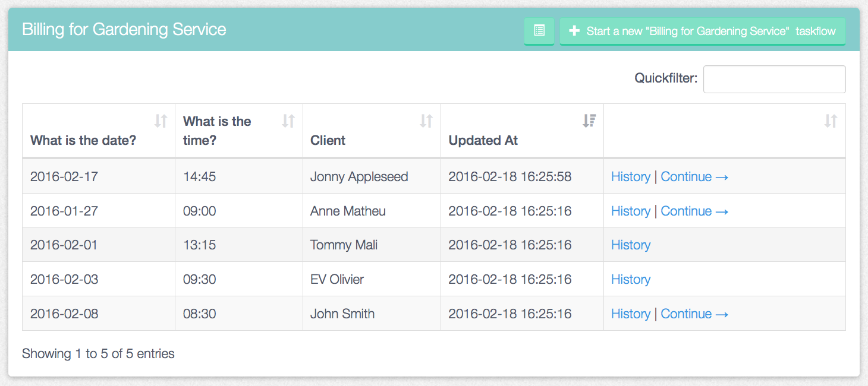Select the "Updated At" column header
Image resolution: width=868 pixels, height=386 pixels.
tap(483, 141)
